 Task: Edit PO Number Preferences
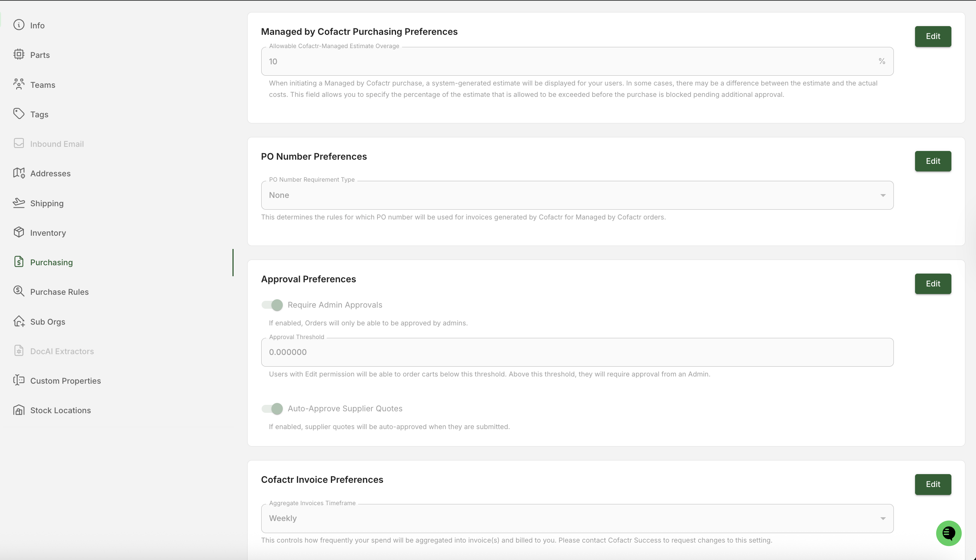933,161
